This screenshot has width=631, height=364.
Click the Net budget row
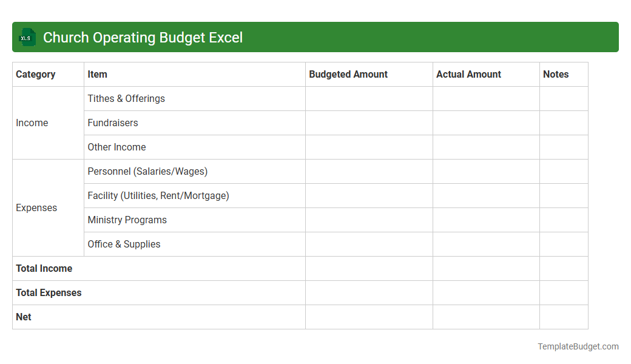coord(23,317)
